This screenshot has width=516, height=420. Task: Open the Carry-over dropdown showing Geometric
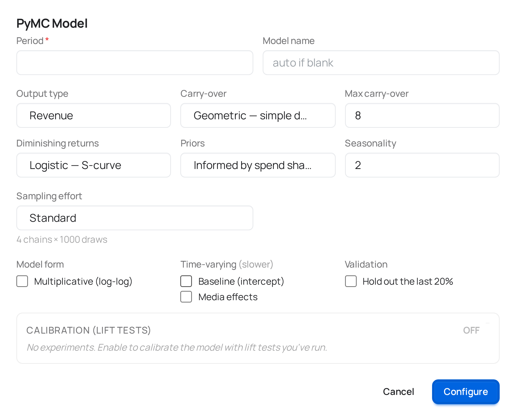258,115
